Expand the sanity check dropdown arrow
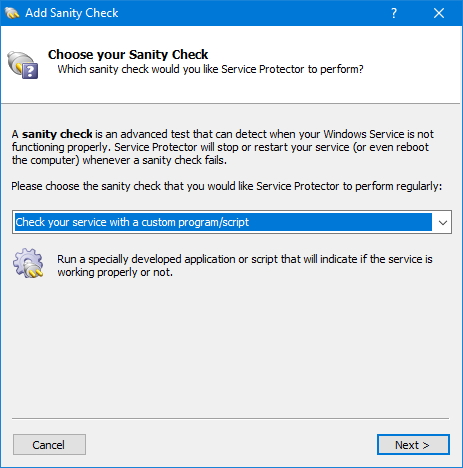This screenshot has height=468, width=463. pos(442,222)
